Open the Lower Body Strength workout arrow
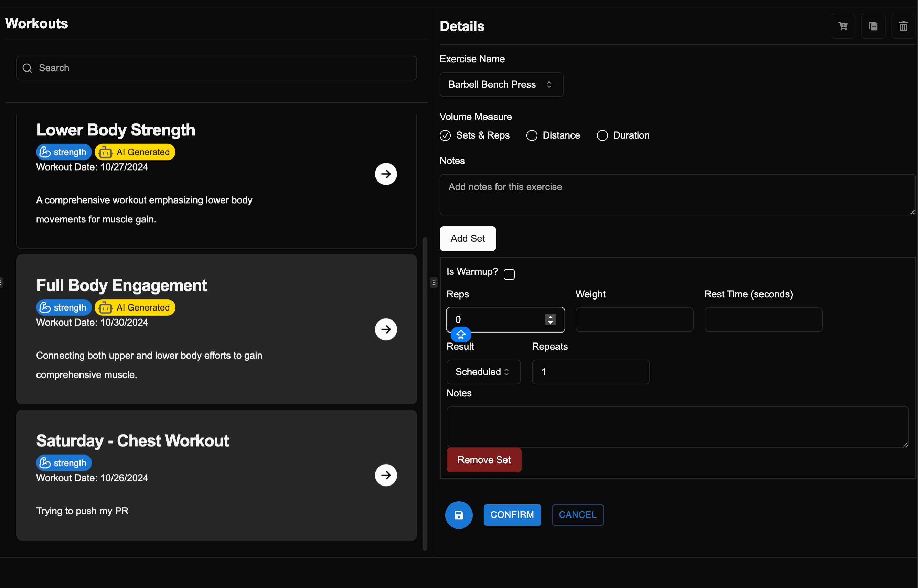Viewport: 918px width, 588px height. (386, 174)
